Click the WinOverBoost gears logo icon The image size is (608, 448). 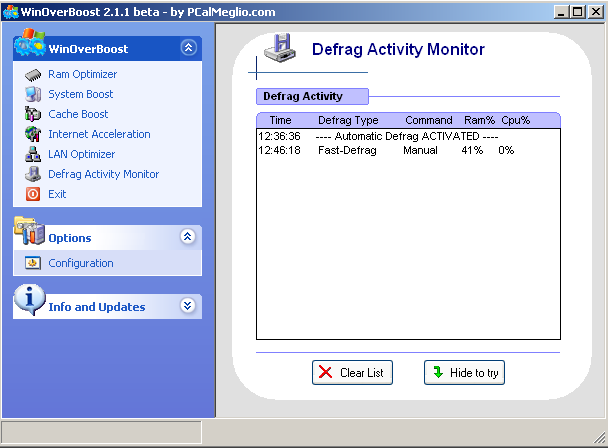point(29,42)
